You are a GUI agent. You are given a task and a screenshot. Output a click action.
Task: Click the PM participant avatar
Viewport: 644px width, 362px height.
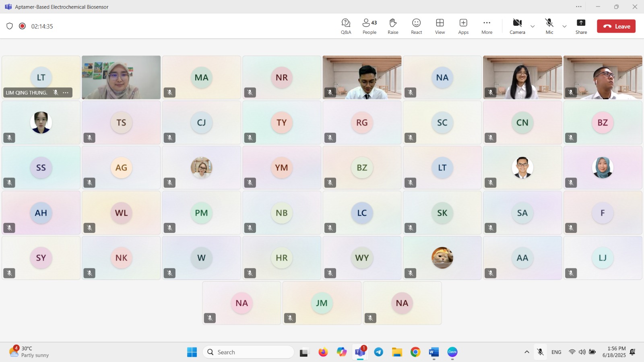[201, 213]
